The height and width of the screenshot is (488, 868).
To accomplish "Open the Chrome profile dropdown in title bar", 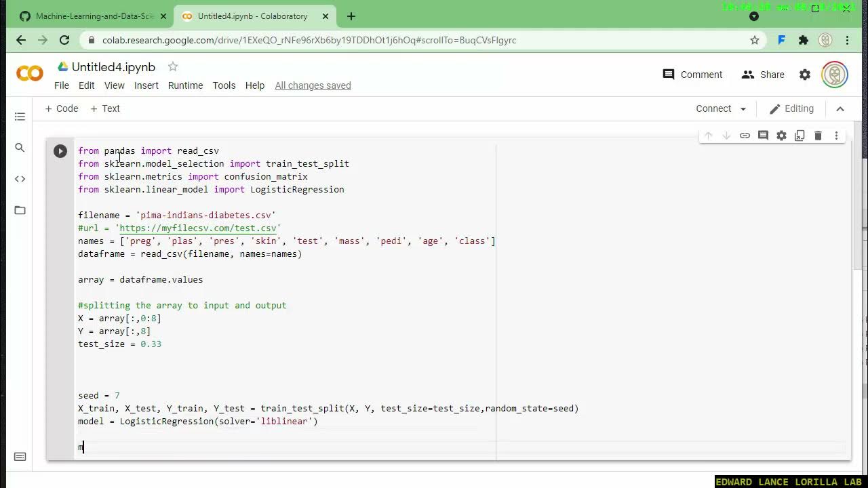I will click(754, 16).
